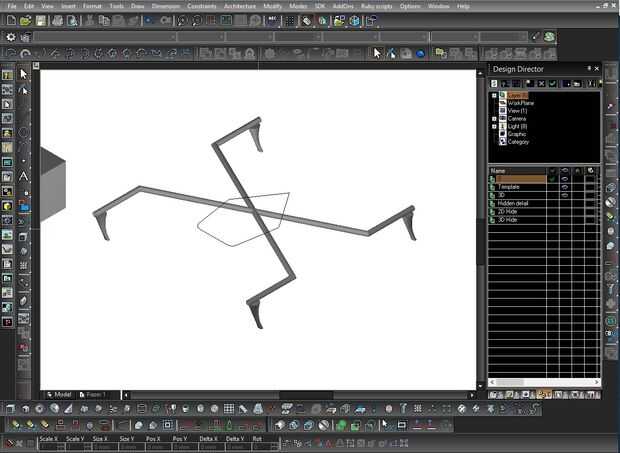Switch to the Paper 1 tab
Viewport: 620px width, 453px height.
click(x=93, y=394)
